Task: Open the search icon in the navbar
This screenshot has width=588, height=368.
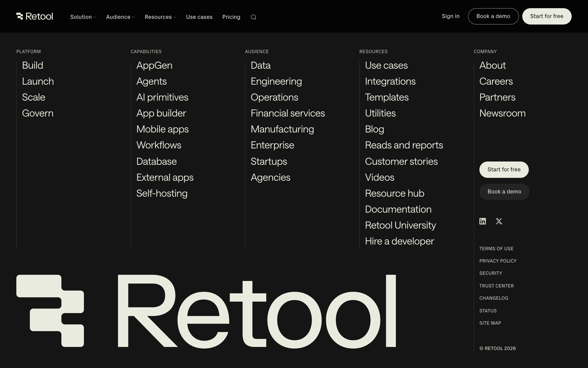Action: click(x=253, y=17)
